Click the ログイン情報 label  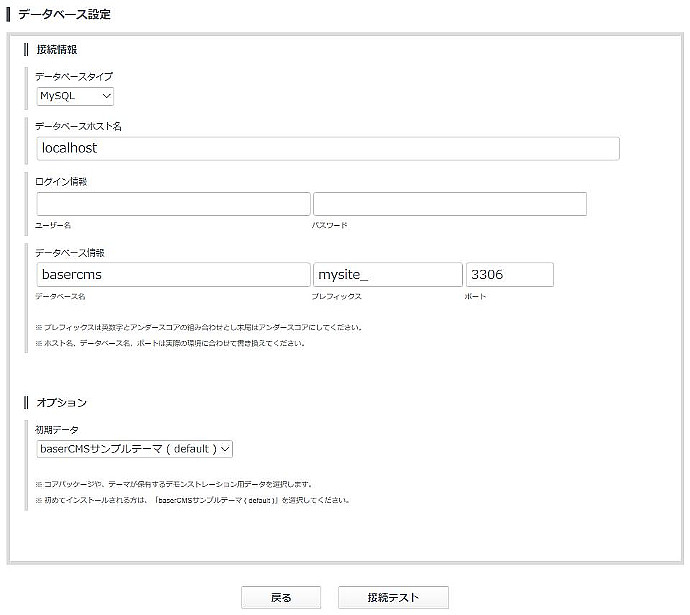click(61, 181)
